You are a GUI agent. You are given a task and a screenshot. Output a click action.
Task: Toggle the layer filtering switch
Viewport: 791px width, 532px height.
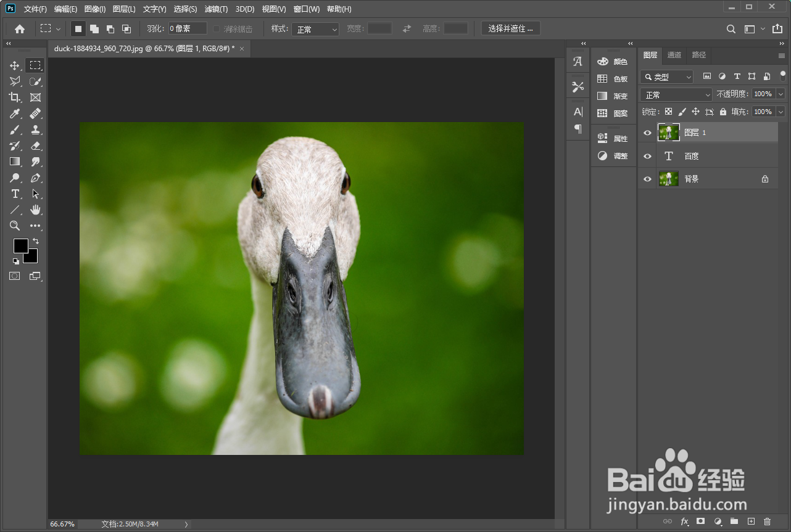(x=783, y=76)
